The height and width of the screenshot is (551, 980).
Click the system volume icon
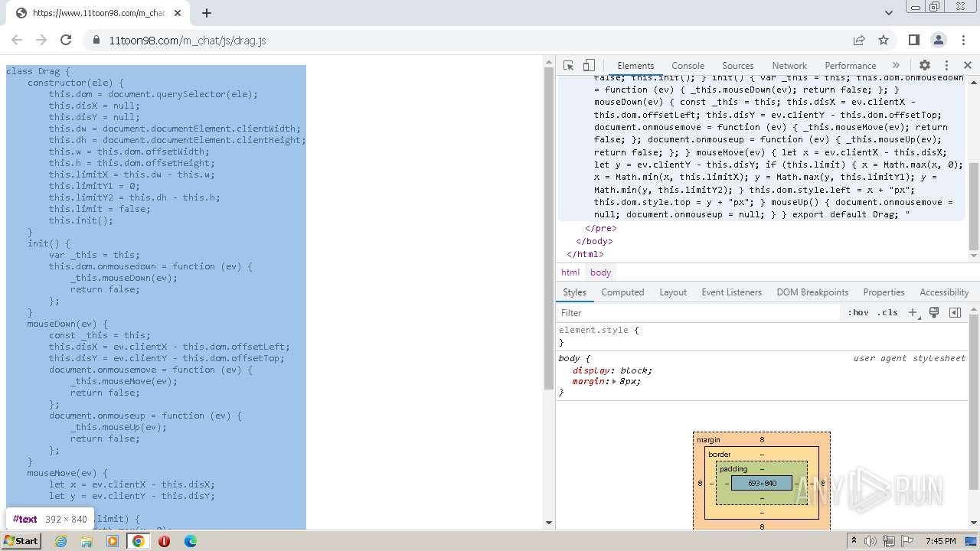pyautogui.click(x=871, y=541)
